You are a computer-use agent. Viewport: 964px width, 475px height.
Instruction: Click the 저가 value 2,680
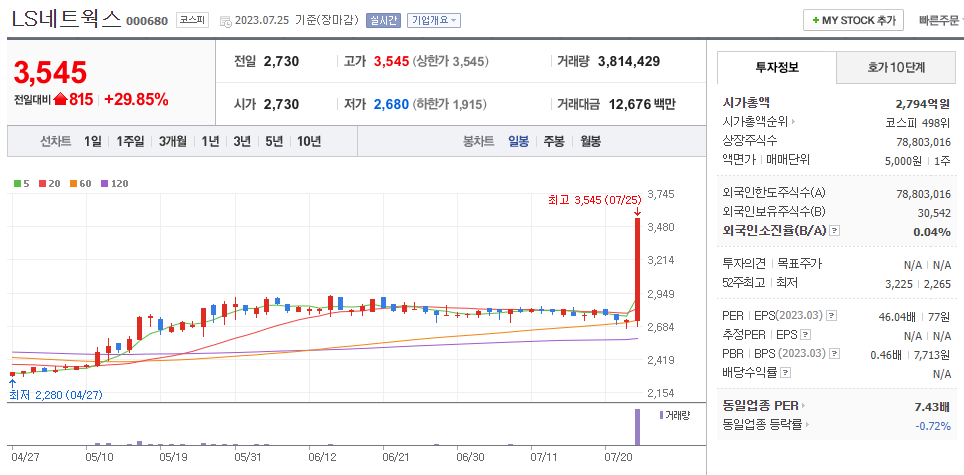tap(391, 104)
